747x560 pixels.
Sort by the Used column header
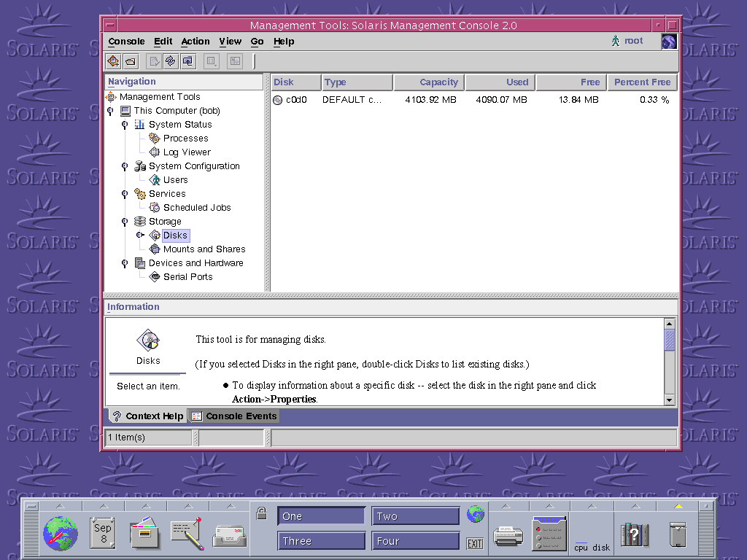click(x=500, y=82)
